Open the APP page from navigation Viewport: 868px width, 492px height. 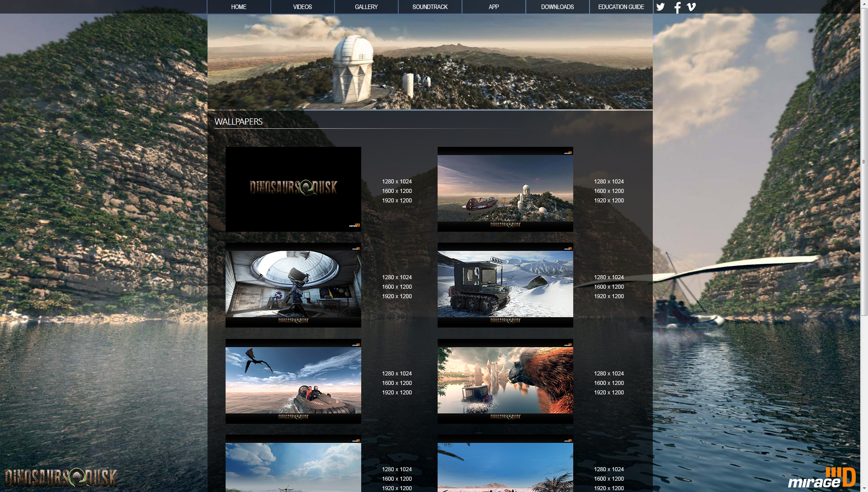[494, 7]
